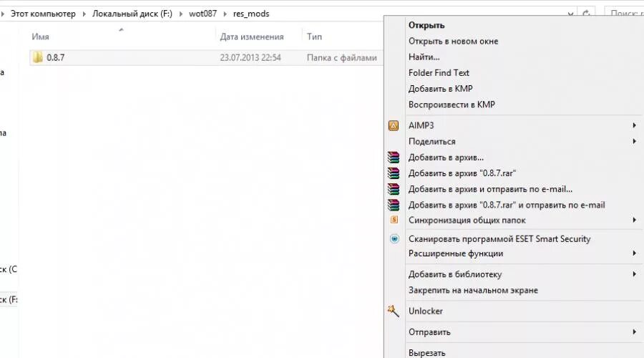Choose 'Открыть' in the context menu

(x=426, y=25)
